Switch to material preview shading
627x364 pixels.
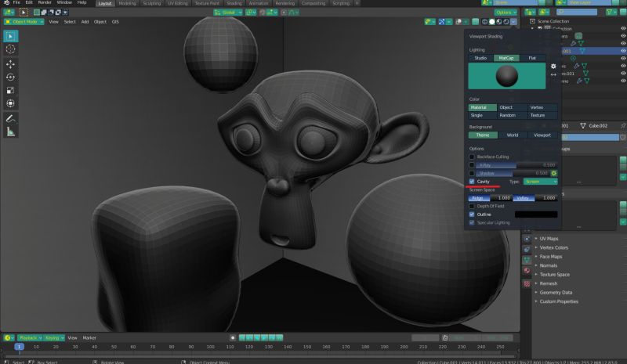[x=499, y=22]
